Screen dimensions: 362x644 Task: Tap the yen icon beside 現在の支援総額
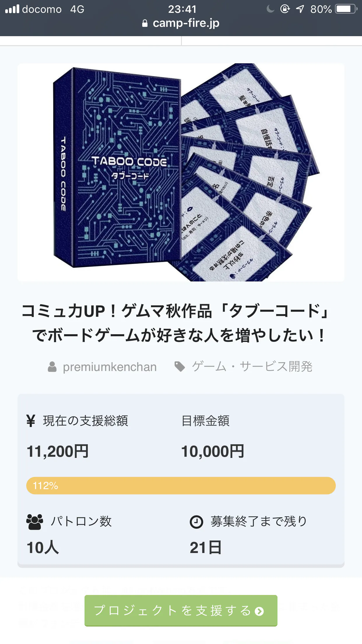(x=31, y=421)
